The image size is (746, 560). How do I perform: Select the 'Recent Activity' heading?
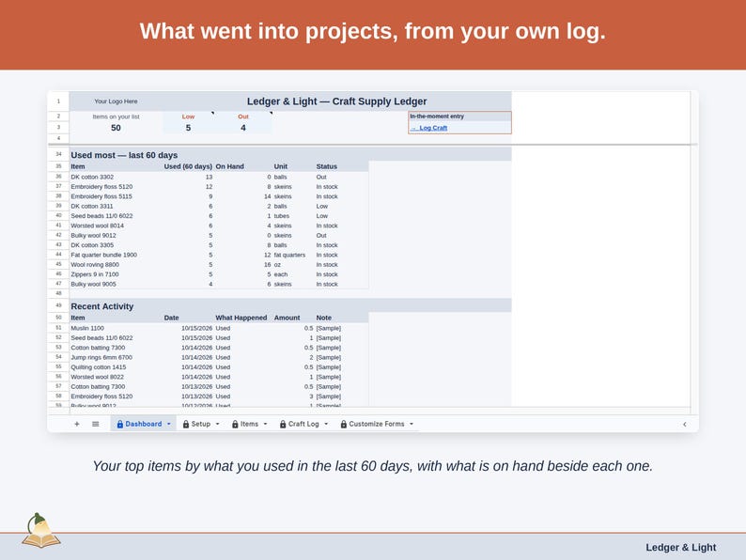(101, 306)
